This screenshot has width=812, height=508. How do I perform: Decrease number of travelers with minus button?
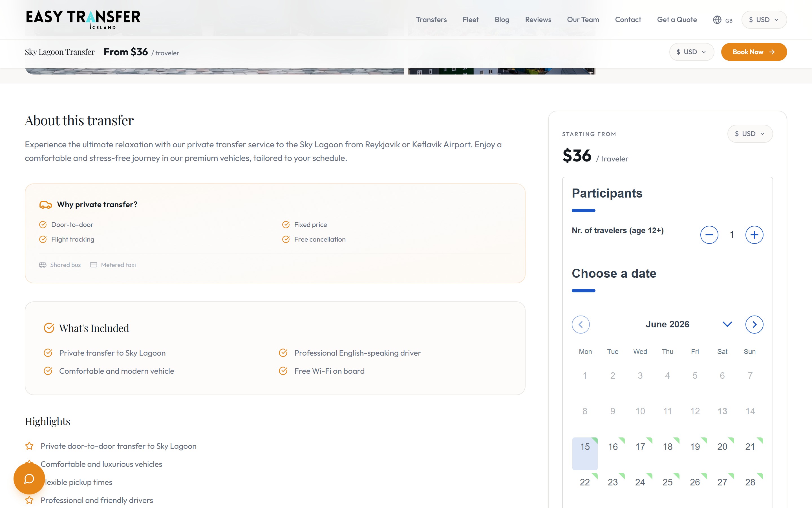(x=709, y=235)
